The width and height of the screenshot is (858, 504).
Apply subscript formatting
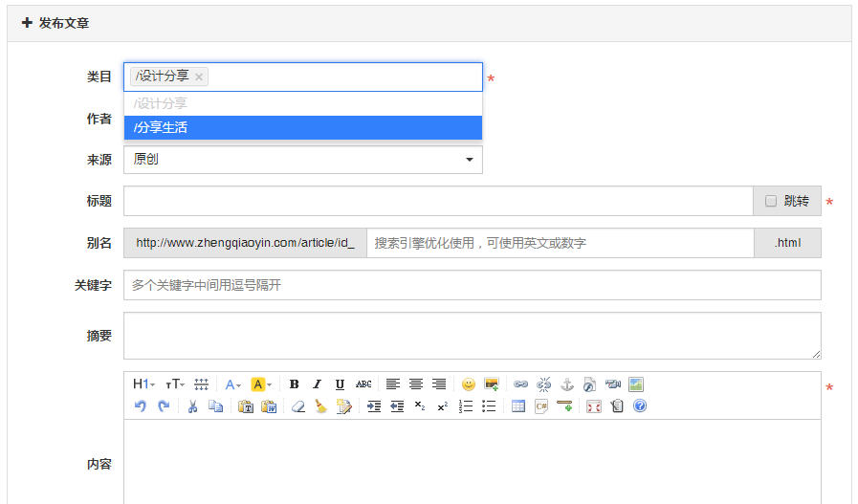tap(420, 406)
